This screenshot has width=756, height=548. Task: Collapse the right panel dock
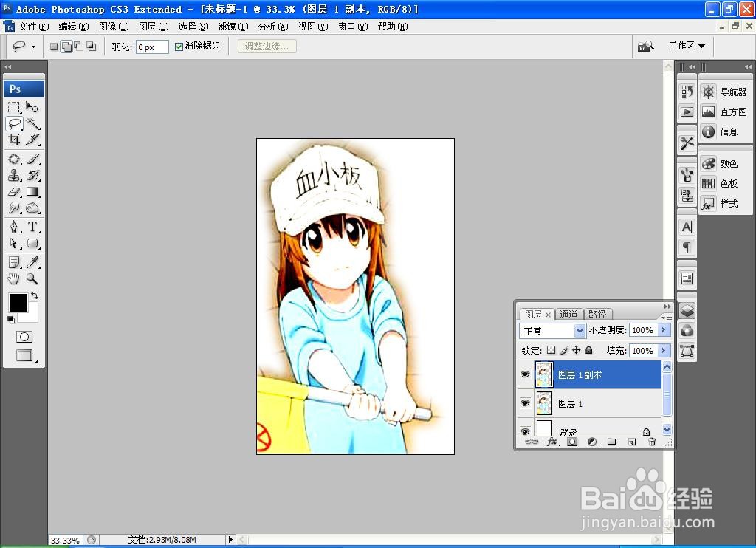(x=748, y=66)
